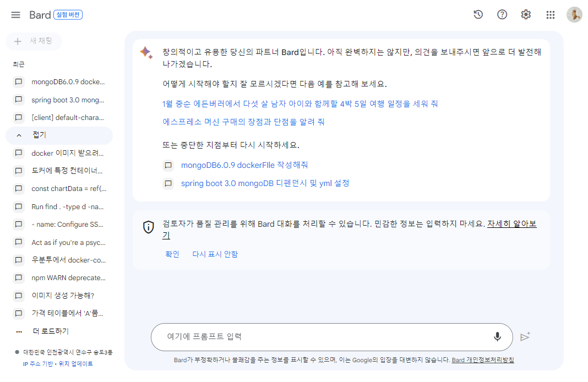588x382 pixels.
Task: Click the privacy shield info icon
Action: [x=149, y=227]
